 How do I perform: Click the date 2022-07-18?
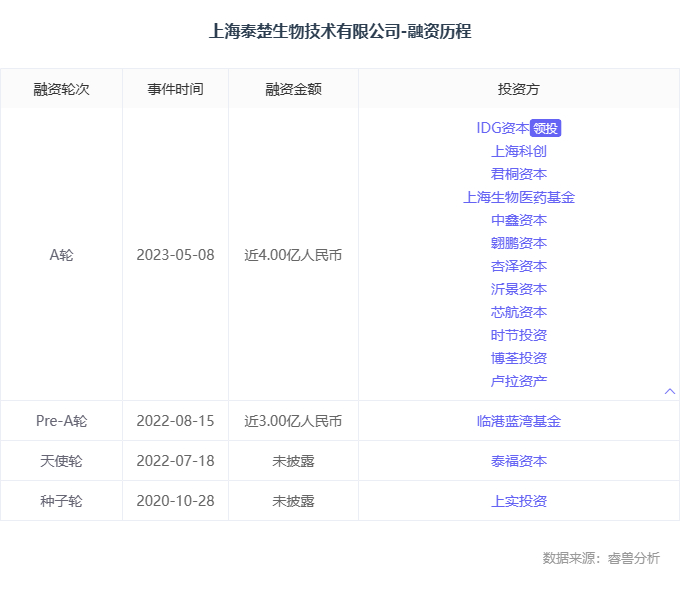click(x=176, y=461)
